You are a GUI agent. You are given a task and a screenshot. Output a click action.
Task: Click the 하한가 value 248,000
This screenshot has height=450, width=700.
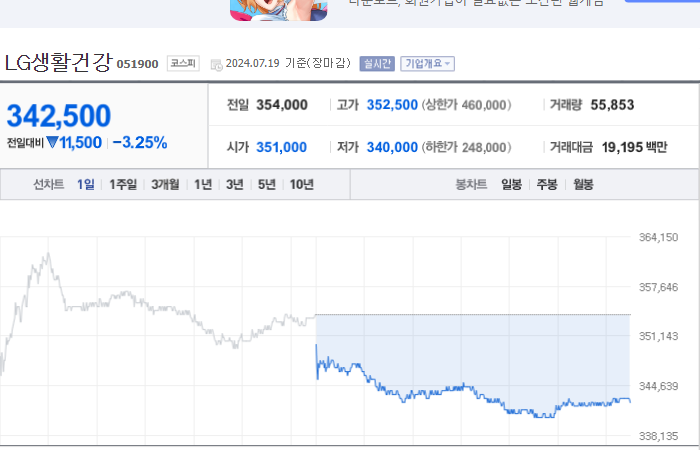click(x=484, y=147)
